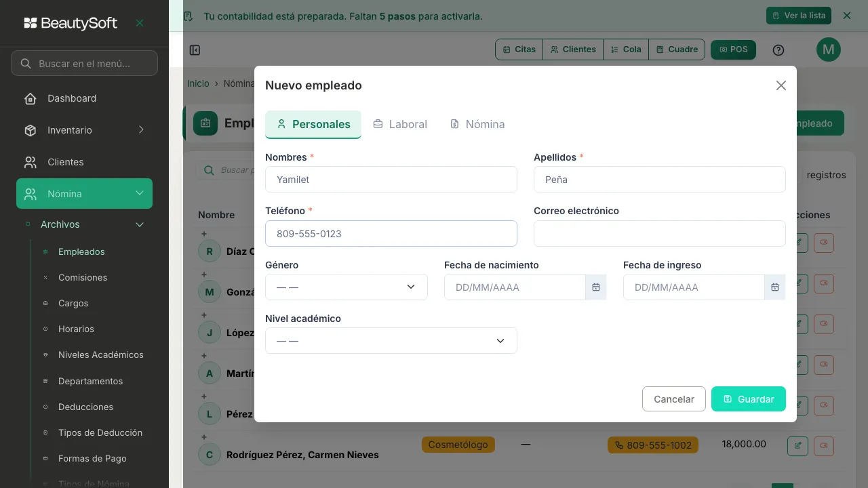Click the edit icon for Carmen Nieves row

click(x=797, y=445)
